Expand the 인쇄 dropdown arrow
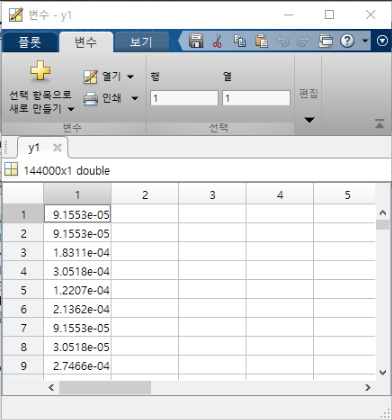 (135, 98)
